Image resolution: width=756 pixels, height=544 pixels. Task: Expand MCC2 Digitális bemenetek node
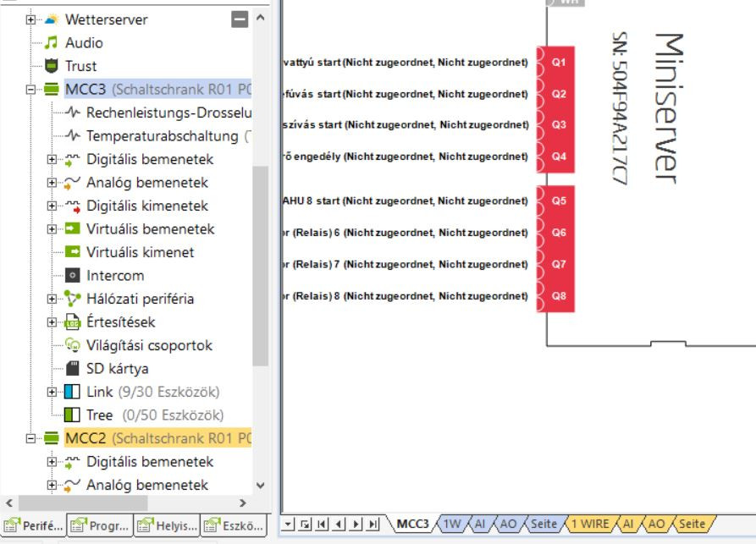click(x=52, y=462)
